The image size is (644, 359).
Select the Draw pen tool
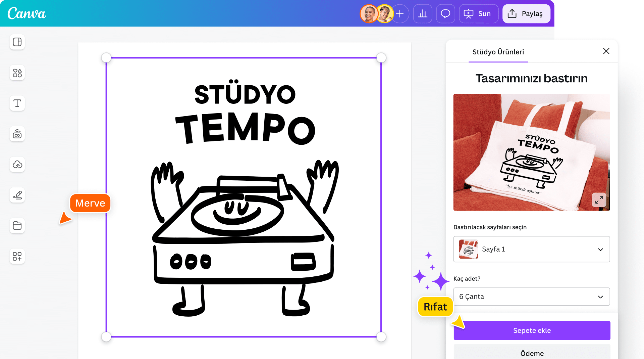pos(17,195)
